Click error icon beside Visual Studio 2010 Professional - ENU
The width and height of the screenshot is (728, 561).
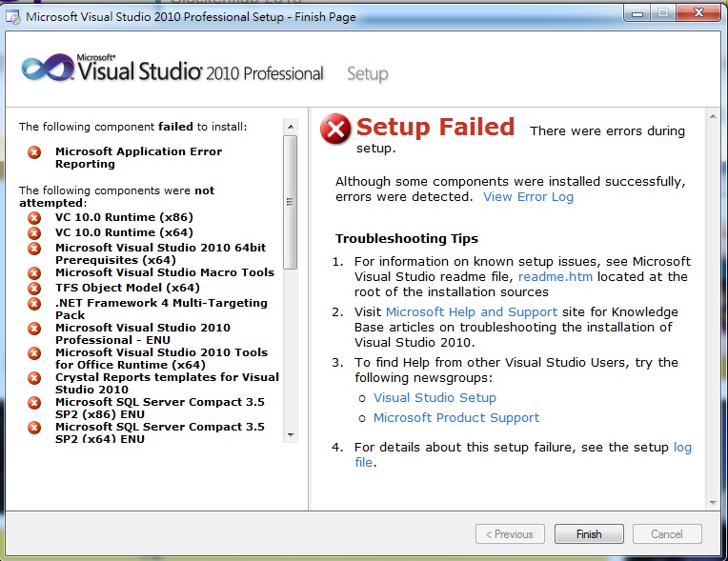[34, 328]
